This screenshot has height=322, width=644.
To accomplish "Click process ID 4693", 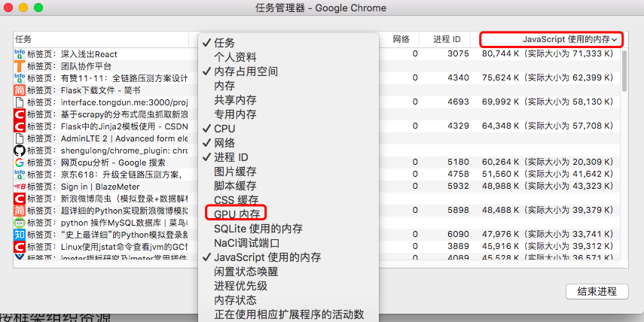I will 458,102.
